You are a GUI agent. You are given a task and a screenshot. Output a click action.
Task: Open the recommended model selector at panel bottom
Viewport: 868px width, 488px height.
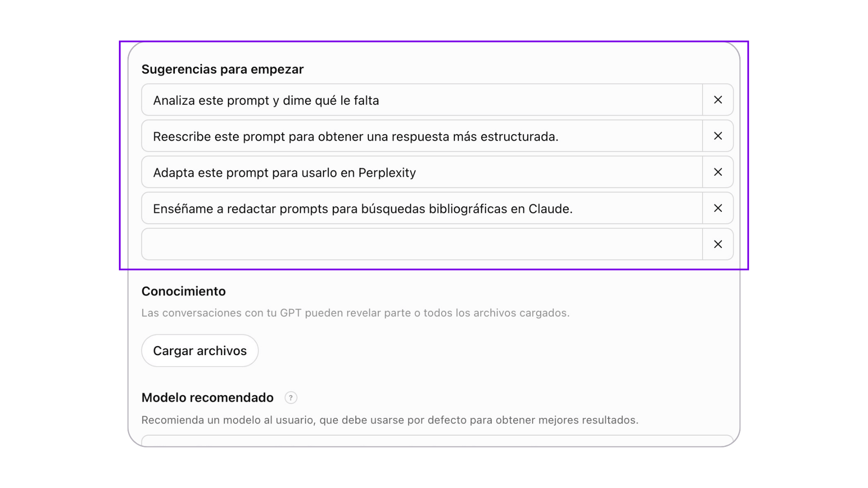pyautogui.click(x=437, y=441)
